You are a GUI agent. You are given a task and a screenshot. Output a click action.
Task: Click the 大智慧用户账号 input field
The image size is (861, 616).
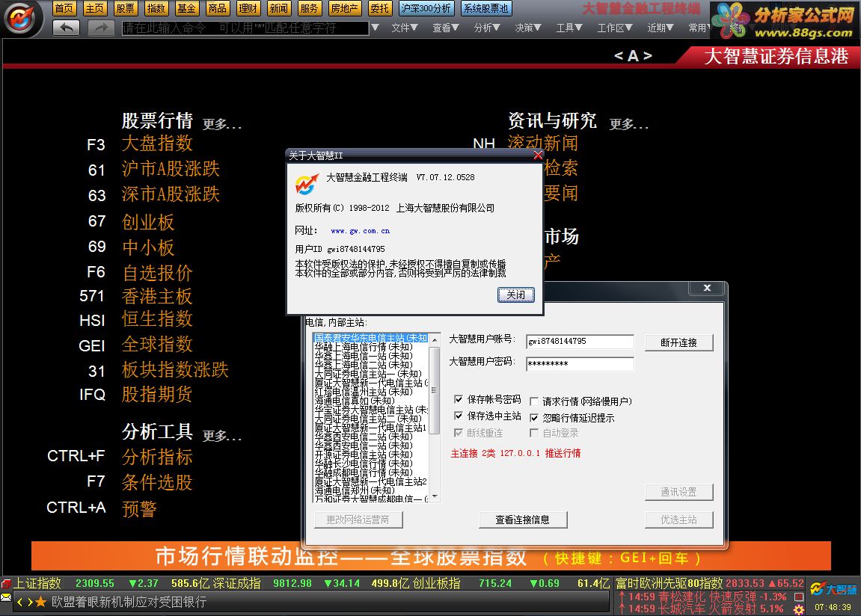(580, 341)
